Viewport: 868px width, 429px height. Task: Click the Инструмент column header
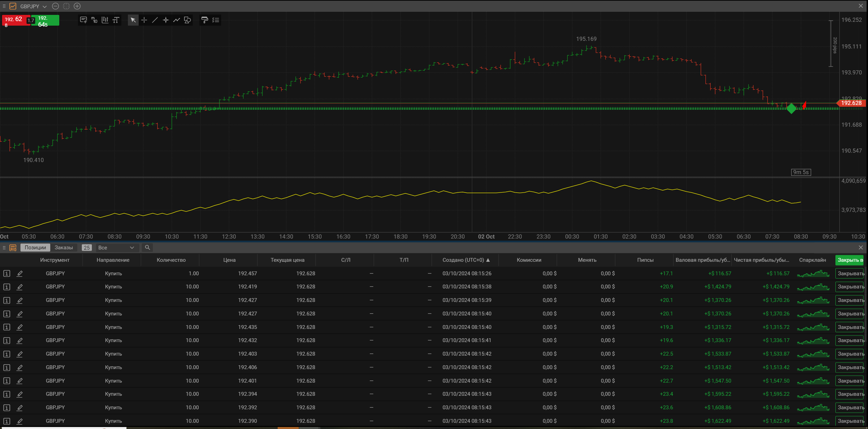click(55, 260)
